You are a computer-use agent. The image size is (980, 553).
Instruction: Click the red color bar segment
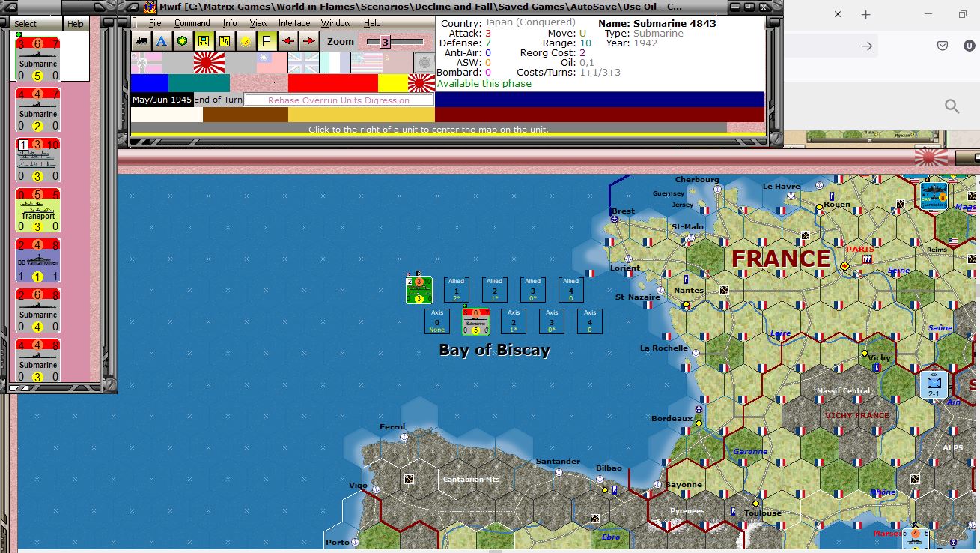[333, 83]
